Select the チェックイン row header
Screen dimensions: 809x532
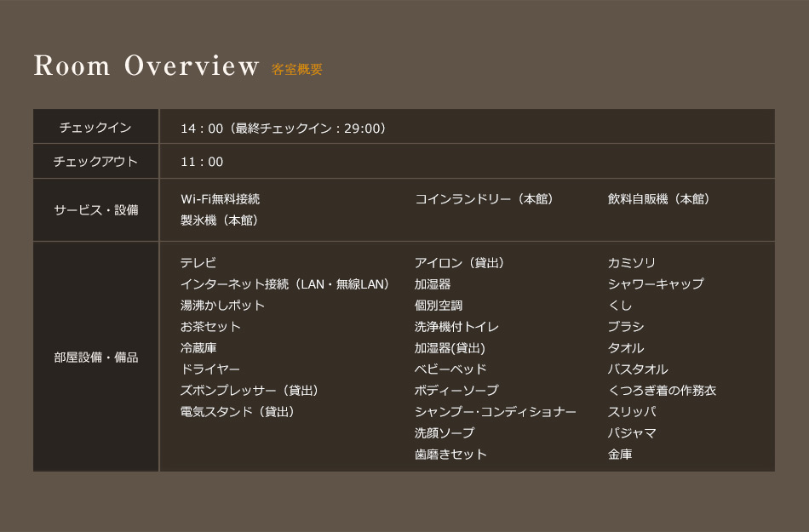[95, 128]
